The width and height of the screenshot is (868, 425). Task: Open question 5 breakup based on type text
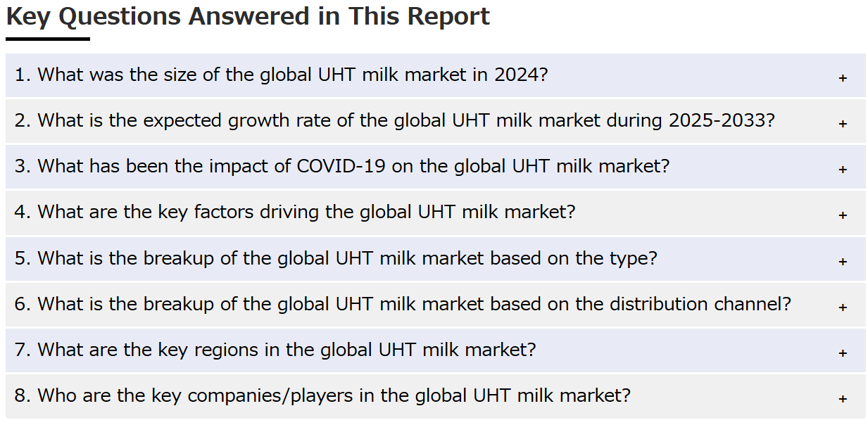[x=336, y=258]
